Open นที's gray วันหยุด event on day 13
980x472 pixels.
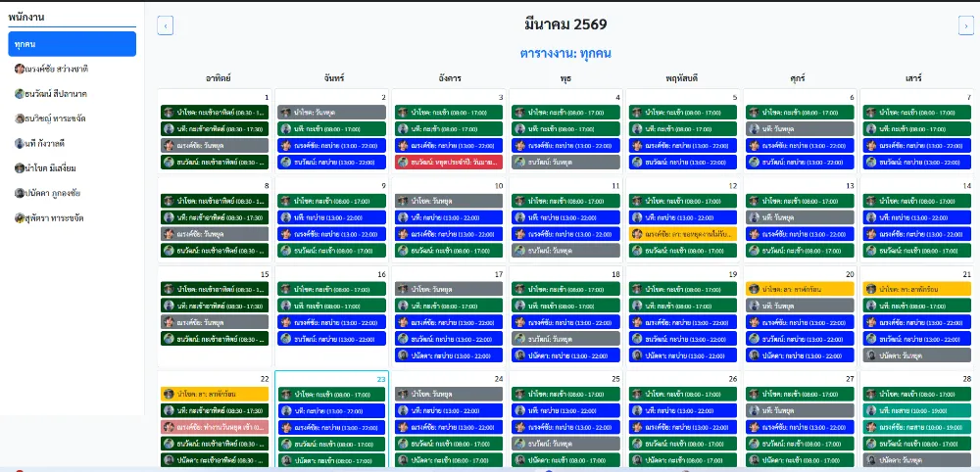(800, 217)
